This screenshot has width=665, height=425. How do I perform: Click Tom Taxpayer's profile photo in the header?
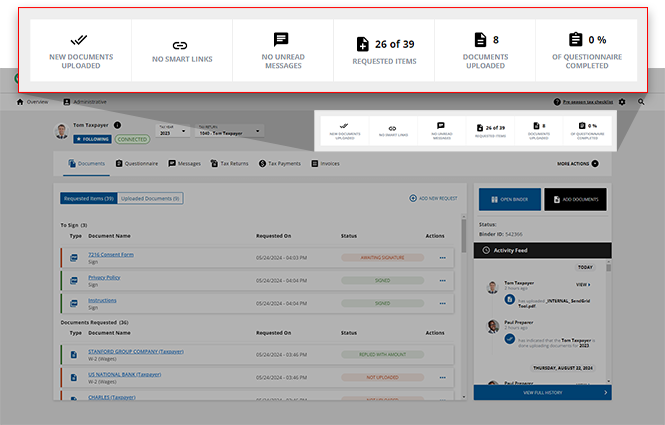61,131
